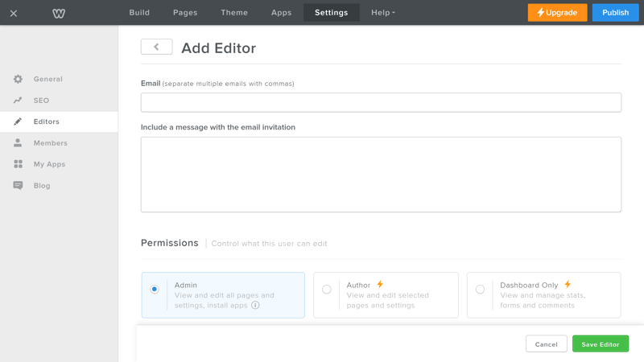Open Members via the person icon
The image size is (644, 362).
18,143
